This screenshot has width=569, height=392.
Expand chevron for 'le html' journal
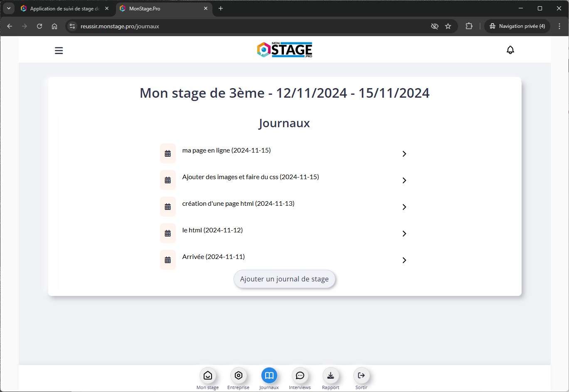(404, 234)
